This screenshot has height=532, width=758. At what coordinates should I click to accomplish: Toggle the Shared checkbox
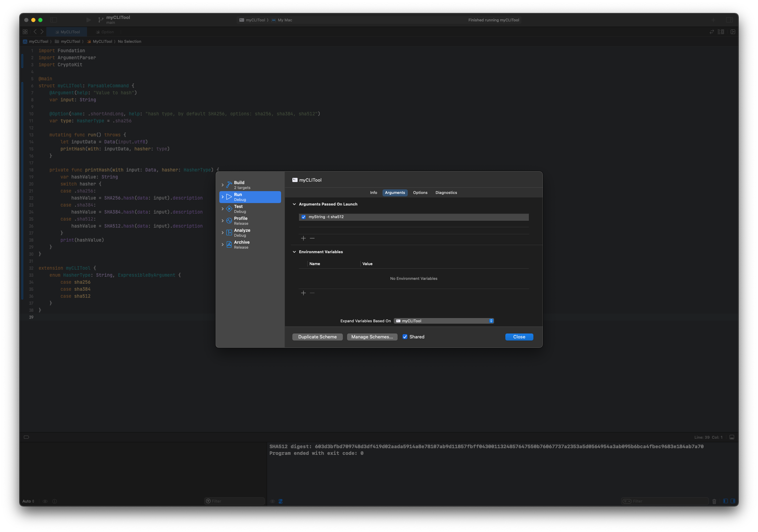(x=405, y=337)
